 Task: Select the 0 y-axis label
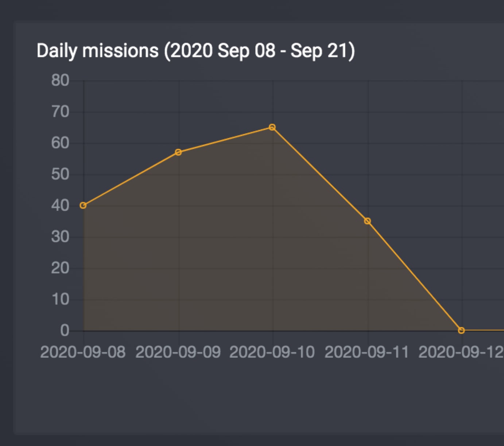(65, 331)
